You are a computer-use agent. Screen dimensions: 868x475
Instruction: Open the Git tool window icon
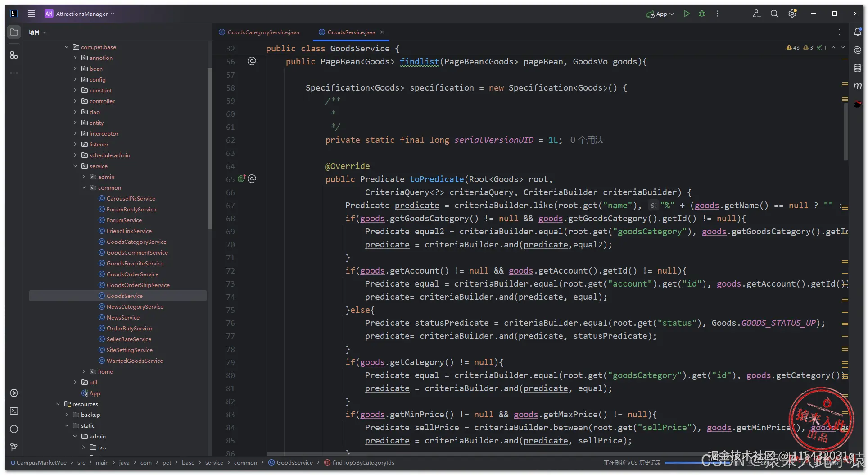tap(14, 447)
